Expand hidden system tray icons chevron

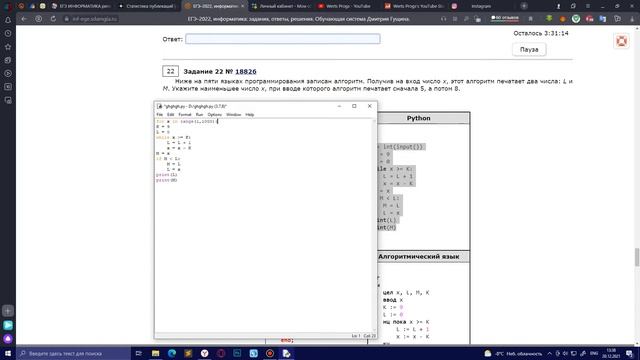tap(549, 353)
